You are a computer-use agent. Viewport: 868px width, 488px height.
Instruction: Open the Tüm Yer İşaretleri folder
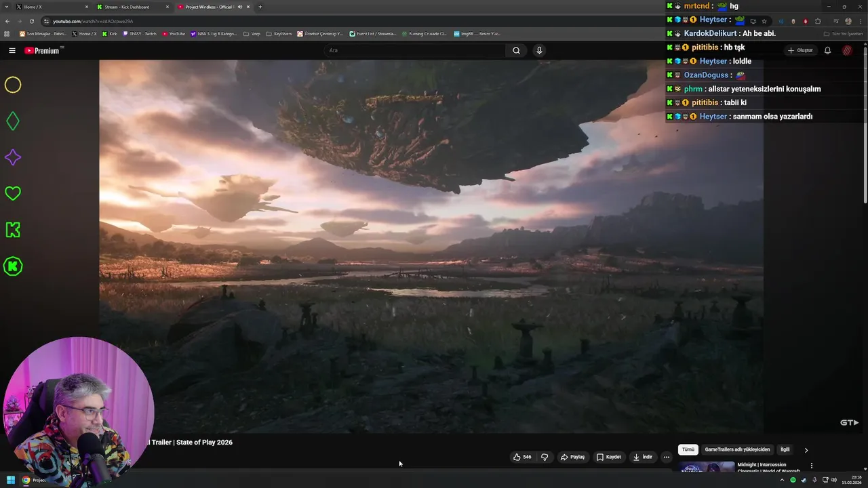pyautogui.click(x=843, y=33)
